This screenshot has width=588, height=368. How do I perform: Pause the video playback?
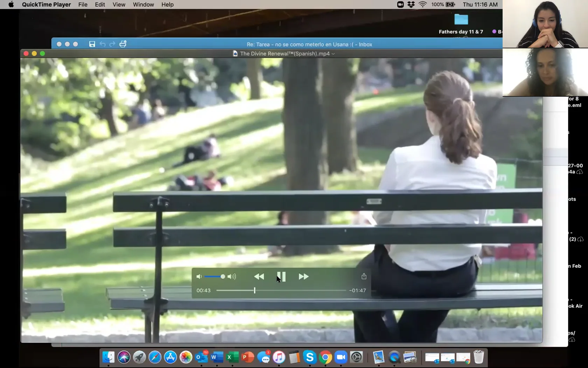click(x=281, y=277)
